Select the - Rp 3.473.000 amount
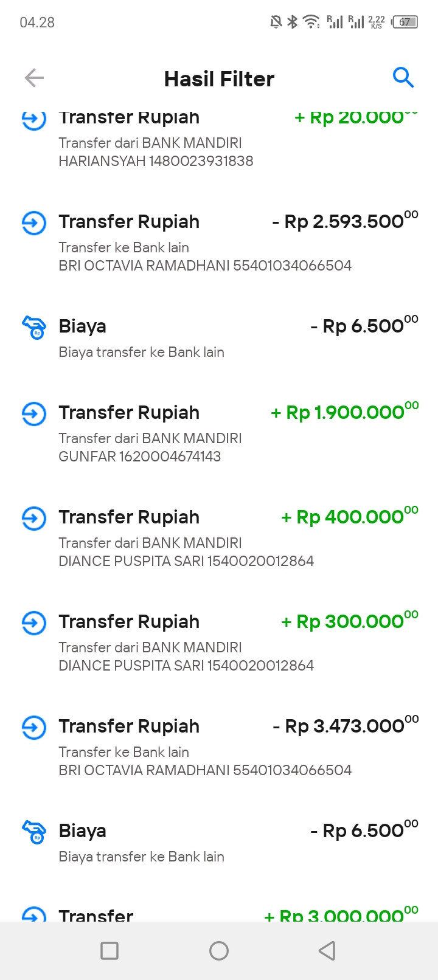The width and height of the screenshot is (438, 980). 346,726
